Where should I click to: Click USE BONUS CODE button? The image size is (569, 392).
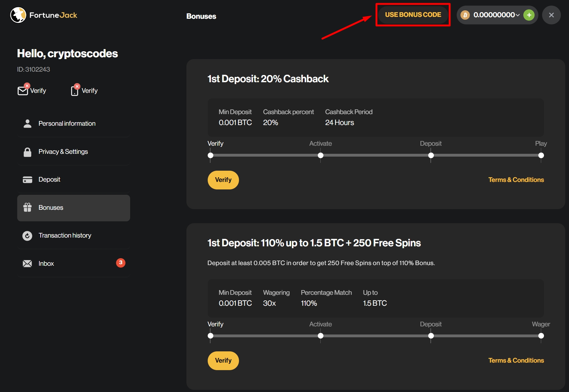pyautogui.click(x=413, y=15)
